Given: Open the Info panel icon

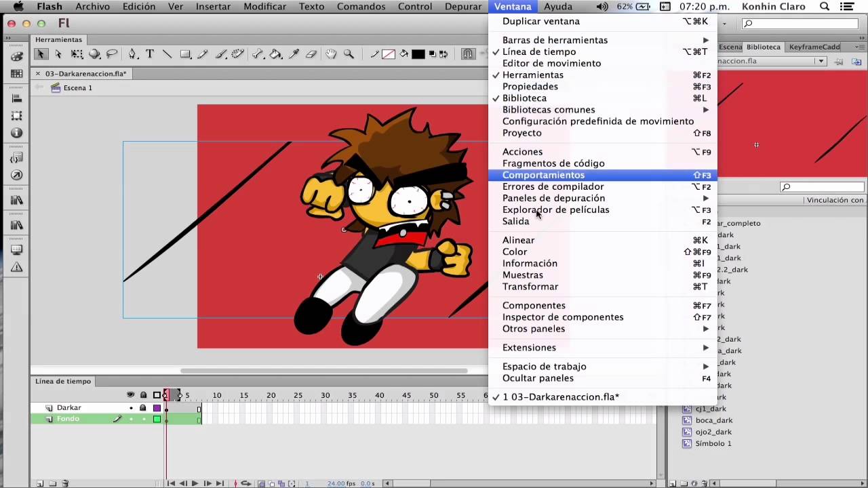Looking at the screenshot, I should 17,133.
